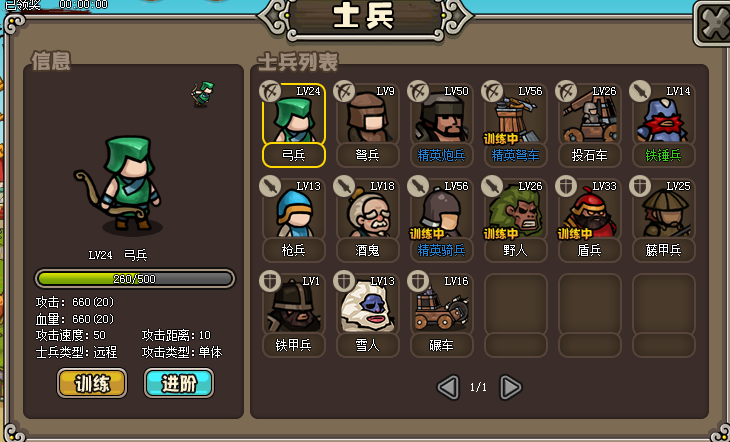Close the 士兵 window
This screenshot has width=730, height=442.
(712, 22)
